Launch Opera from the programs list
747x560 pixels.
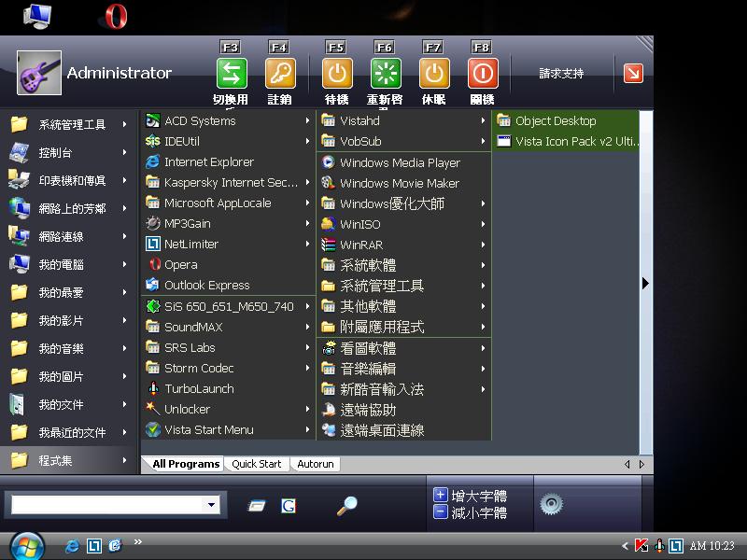229,264
